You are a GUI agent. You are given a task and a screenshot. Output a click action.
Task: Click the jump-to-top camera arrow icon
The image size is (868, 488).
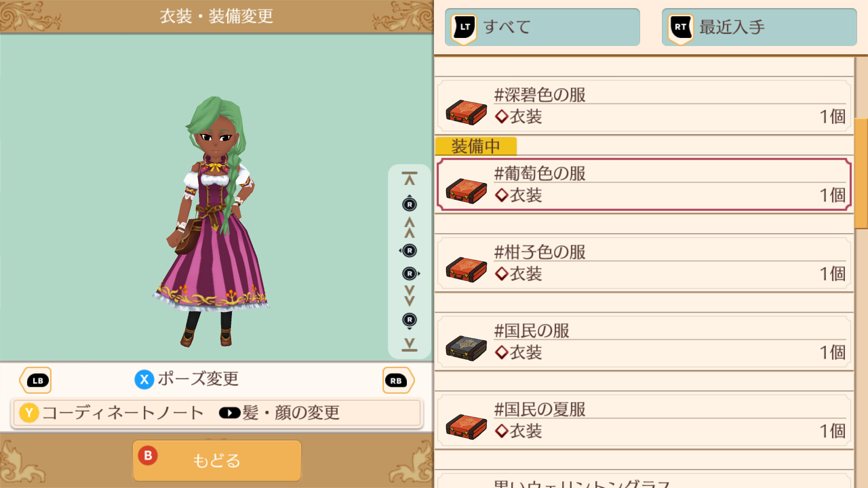409,178
